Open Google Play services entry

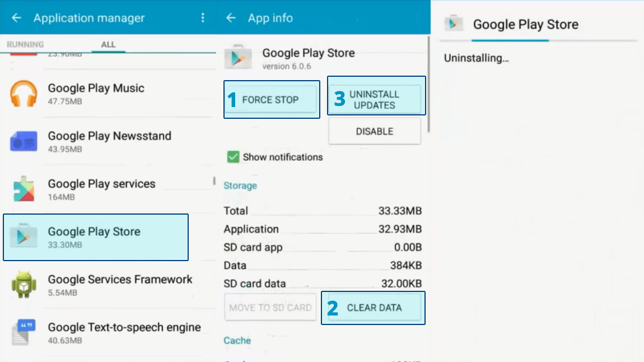(x=108, y=189)
